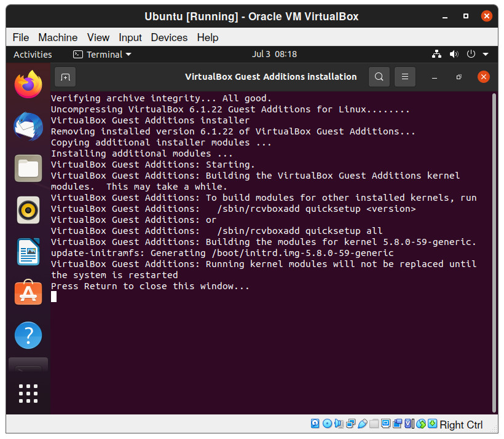Click 'Installing additional modules ...' line

pos(142,153)
